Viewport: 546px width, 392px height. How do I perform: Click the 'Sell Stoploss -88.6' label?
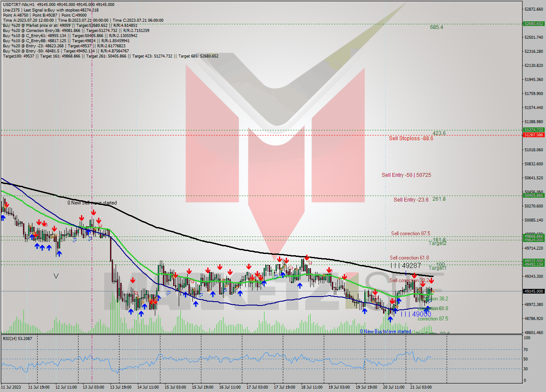(x=411, y=138)
